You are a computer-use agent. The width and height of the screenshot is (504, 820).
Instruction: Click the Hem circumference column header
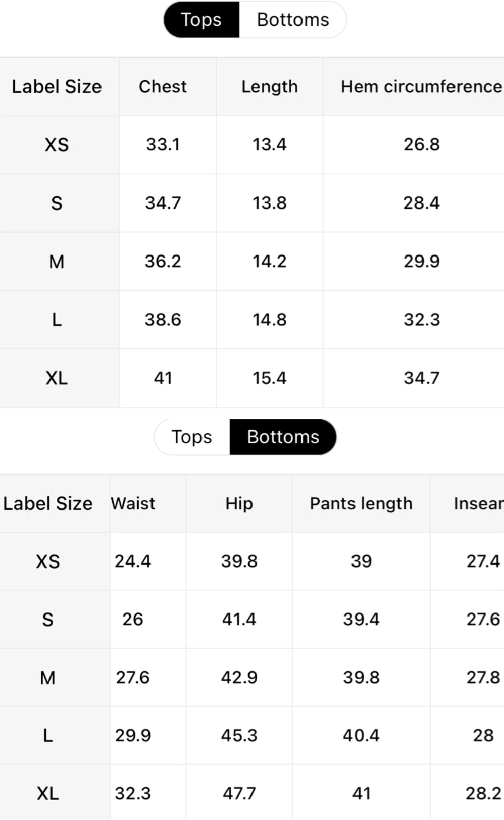[421, 86]
